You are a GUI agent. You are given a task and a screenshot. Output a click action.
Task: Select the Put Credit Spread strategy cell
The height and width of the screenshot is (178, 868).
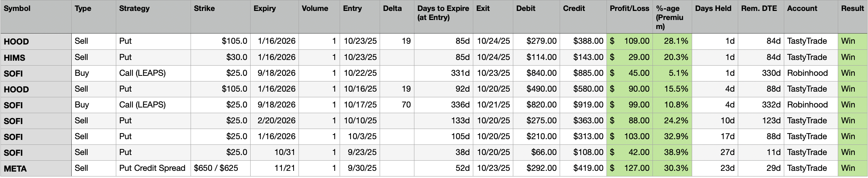point(152,168)
